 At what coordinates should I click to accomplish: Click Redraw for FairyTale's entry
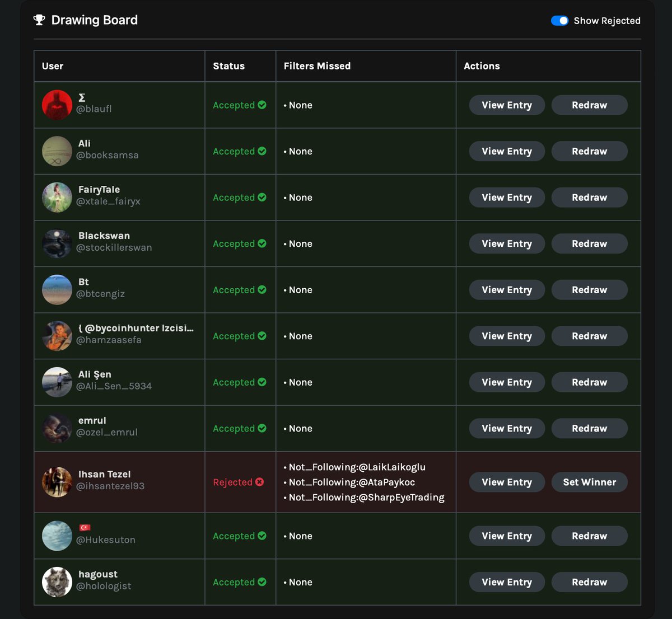(589, 197)
